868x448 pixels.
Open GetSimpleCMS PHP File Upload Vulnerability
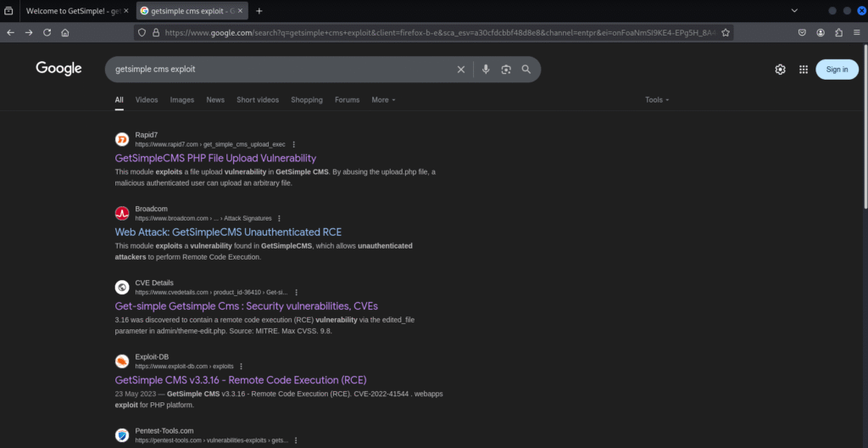(216, 158)
